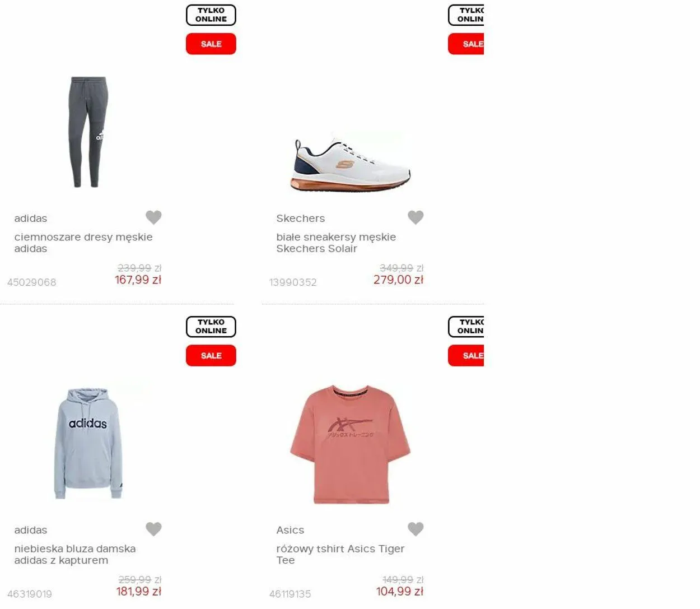Open the dark grey adidas pants image
This screenshot has width=700, height=609.
[87, 132]
